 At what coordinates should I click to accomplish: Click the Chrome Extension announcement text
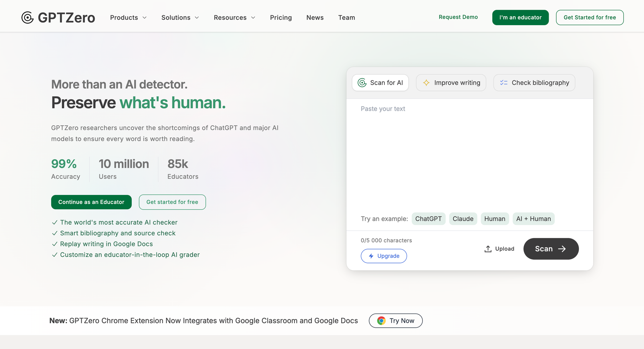[204, 321]
